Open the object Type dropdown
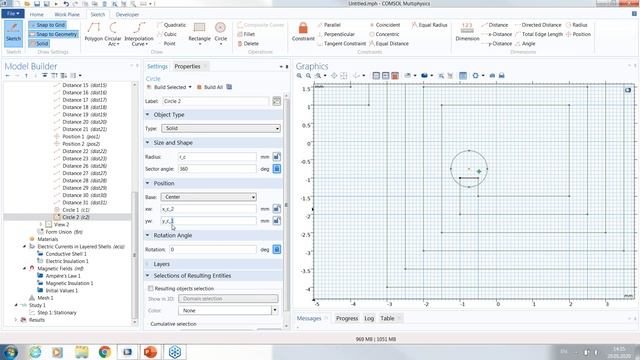The height and width of the screenshot is (360, 640). (221, 129)
